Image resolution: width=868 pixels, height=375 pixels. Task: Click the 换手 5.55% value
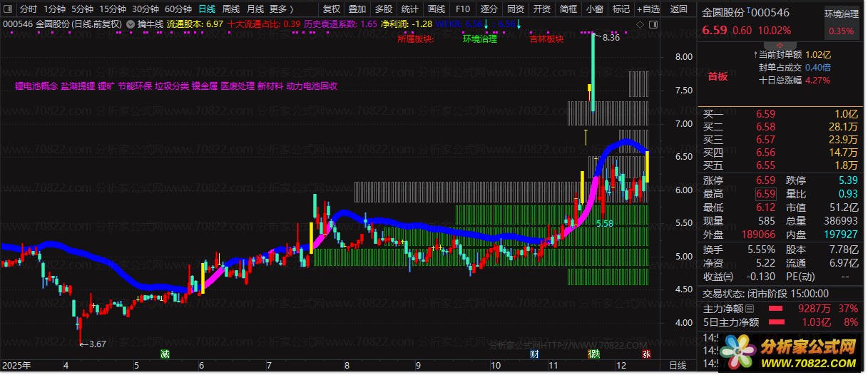(x=760, y=250)
